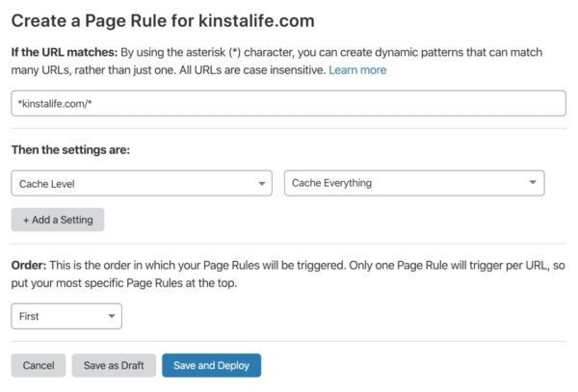Open the Cache Level setting dropdown
The width and height of the screenshot is (578, 392).
[142, 183]
